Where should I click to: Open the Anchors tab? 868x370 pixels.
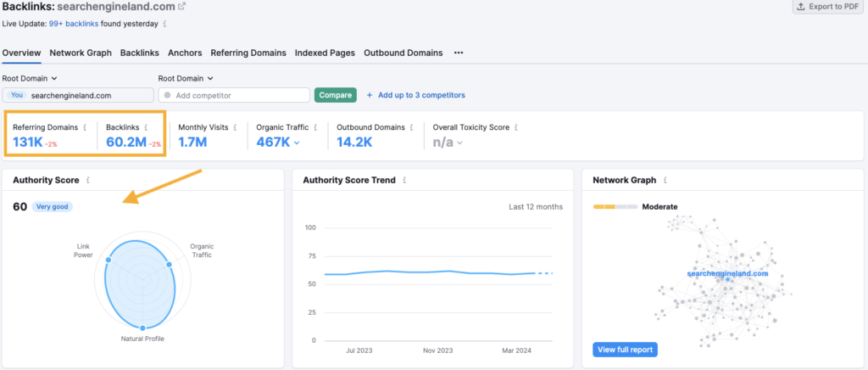coord(185,53)
